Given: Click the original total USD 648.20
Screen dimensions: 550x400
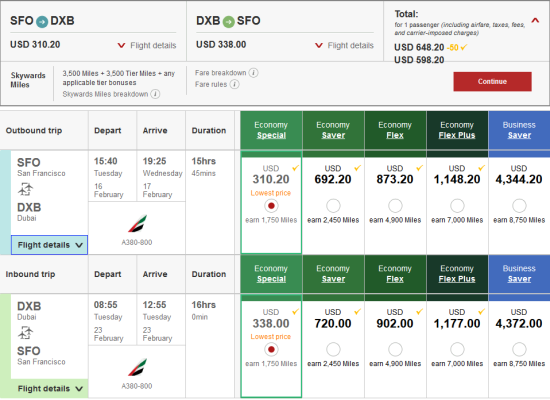Looking at the screenshot, I should 419,47.
